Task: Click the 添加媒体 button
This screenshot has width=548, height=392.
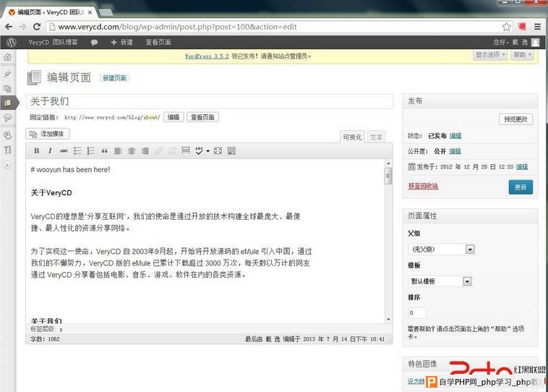Action: [48, 134]
